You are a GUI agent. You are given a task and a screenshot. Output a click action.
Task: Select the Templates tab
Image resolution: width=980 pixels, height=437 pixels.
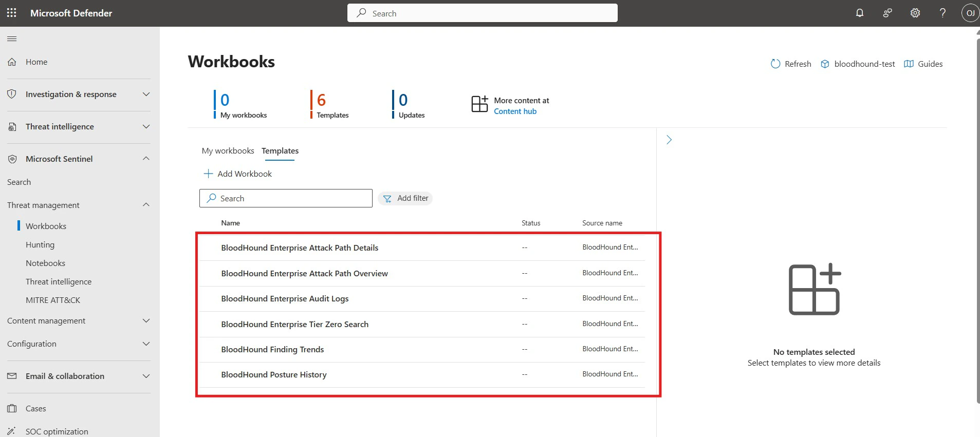tap(280, 150)
